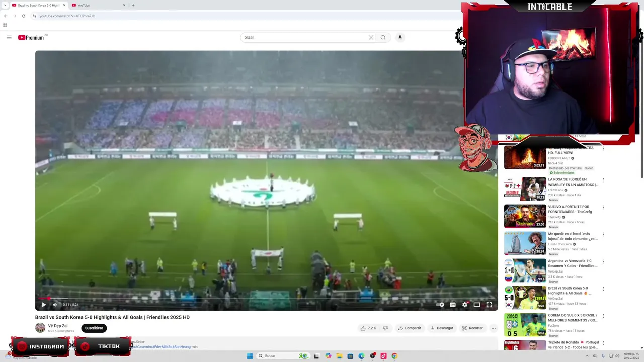Create a clip with Recortar
Image resolution: width=644 pixels, height=362 pixels.
[x=472, y=328]
